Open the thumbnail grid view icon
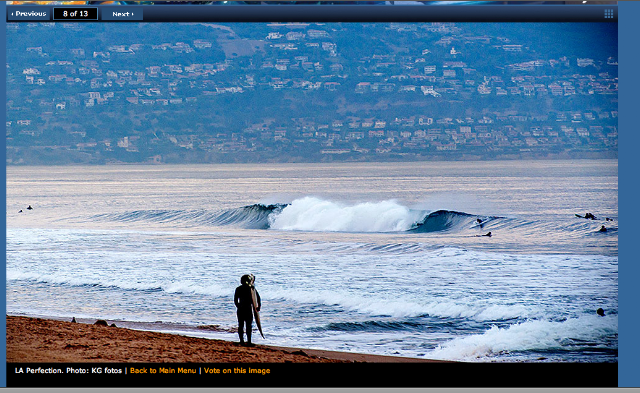This screenshot has width=640, height=393. (609, 14)
